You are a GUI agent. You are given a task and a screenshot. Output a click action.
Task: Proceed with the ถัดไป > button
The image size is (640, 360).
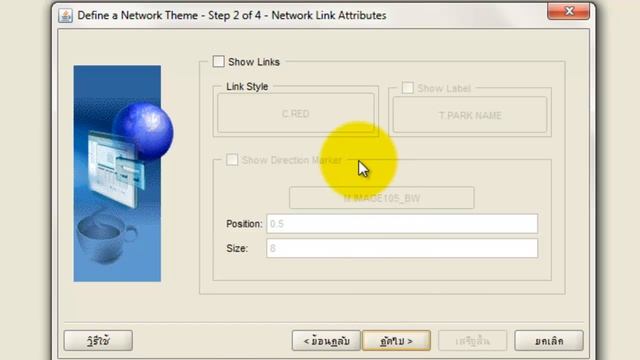tap(396, 340)
